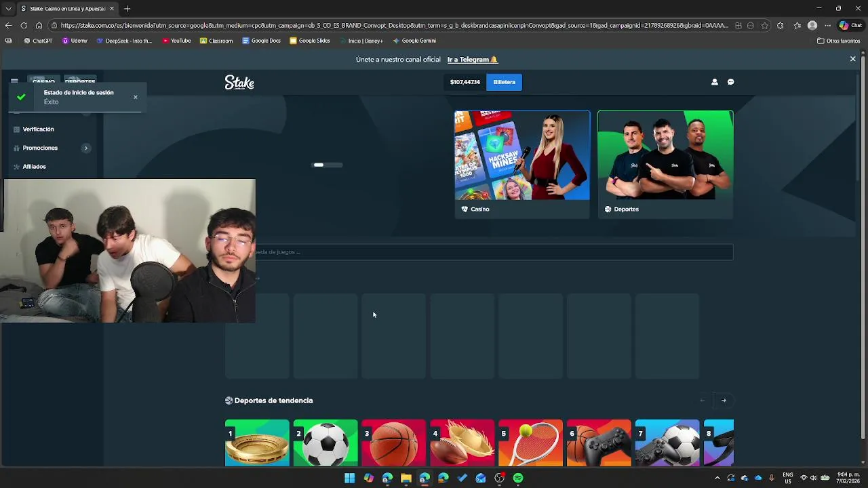Click the Stake logo in the header

(239, 82)
